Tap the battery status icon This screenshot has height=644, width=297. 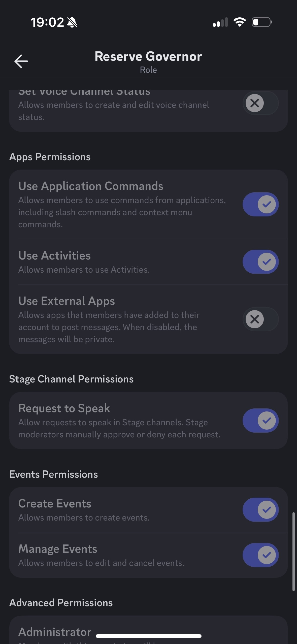tap(262, 22)
